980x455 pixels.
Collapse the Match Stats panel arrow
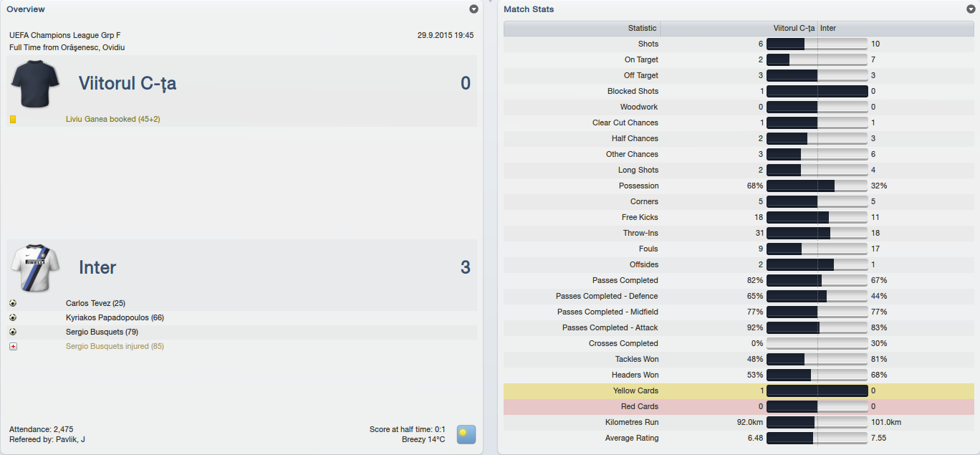(x=971, y=9)
